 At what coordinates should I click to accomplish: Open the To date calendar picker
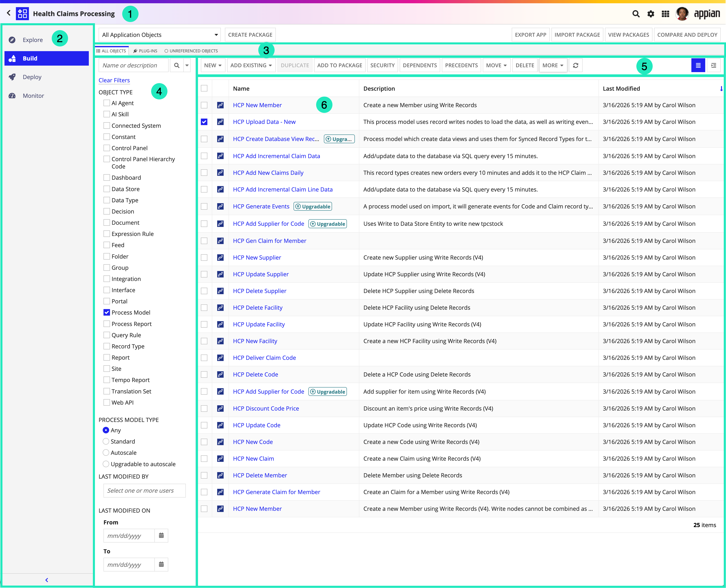click(161, 564)
